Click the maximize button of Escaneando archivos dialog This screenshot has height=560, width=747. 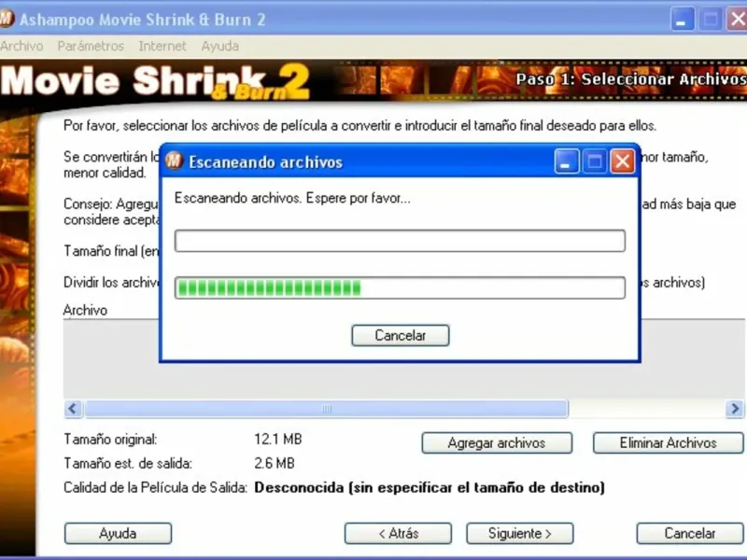[594, 161]
